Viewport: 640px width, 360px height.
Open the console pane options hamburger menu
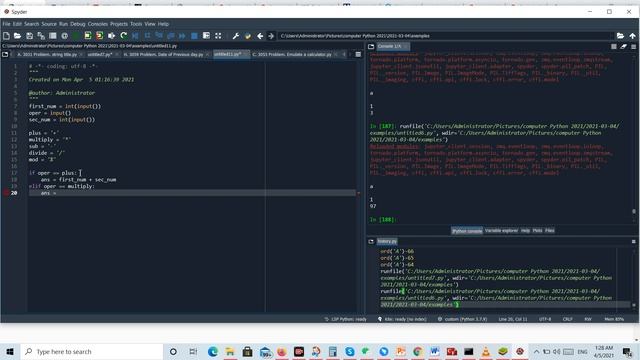point(633,47)
